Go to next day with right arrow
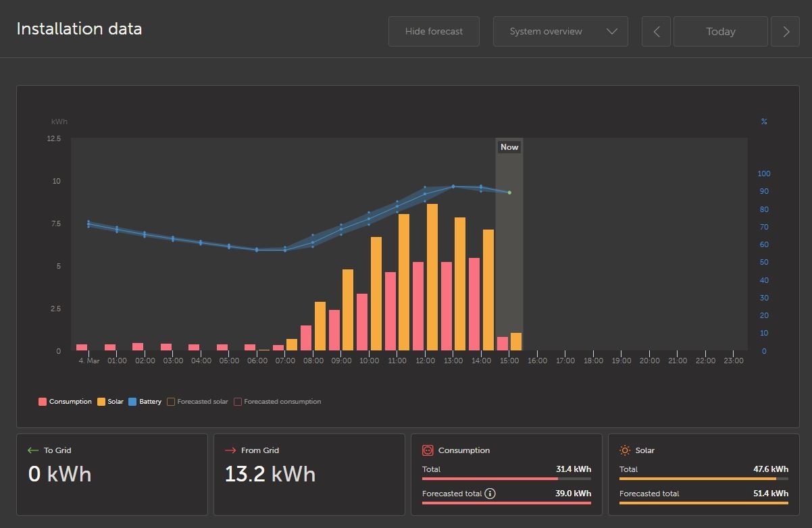 coord(785,32)
